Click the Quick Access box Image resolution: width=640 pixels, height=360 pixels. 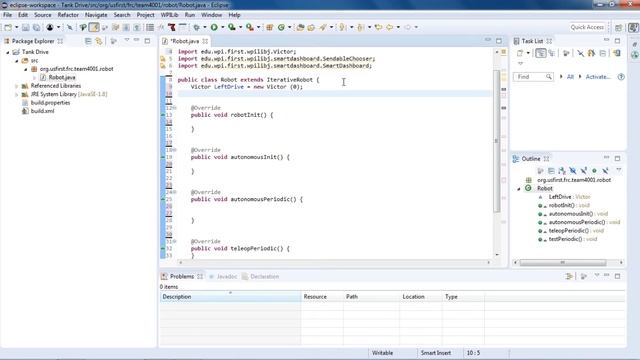tap(587, 27)
